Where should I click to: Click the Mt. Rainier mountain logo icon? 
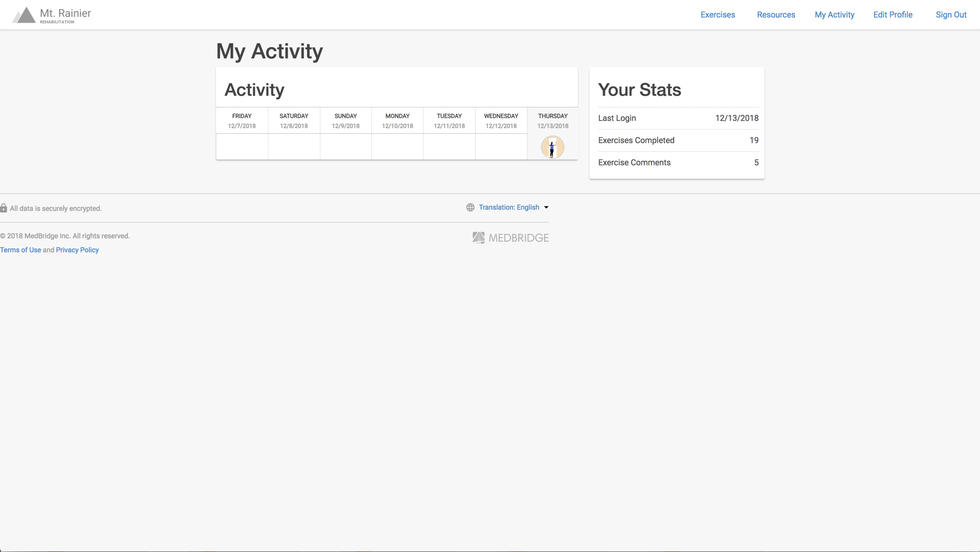[x=24, y=15]
